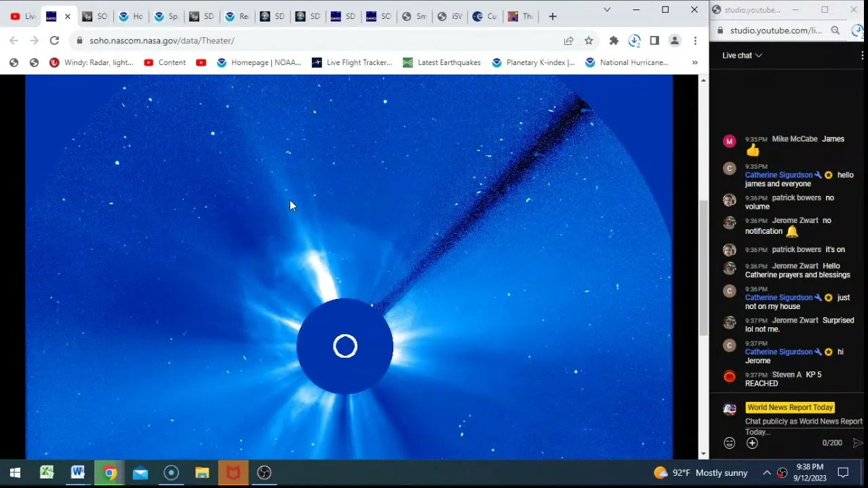This screenshot has width=868, height=488.
Task: Share this page using the share icon
Action: point(568,41)
